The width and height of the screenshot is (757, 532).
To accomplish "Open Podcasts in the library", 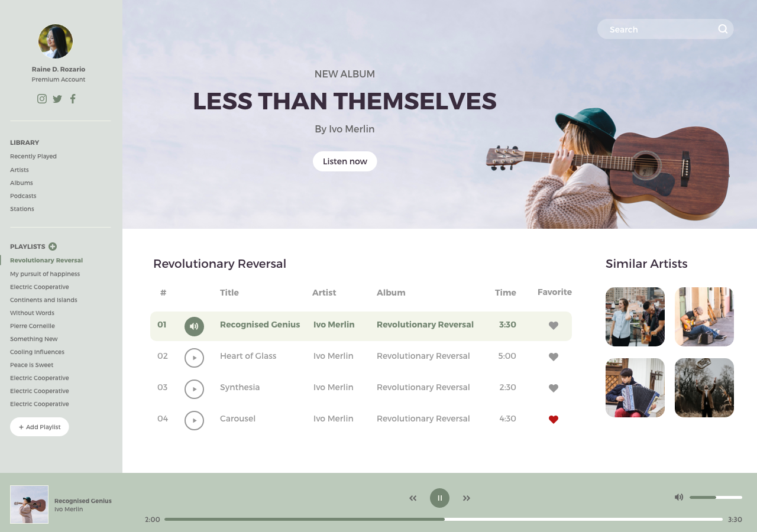I will pyautogui.click(x=23, y=196).
